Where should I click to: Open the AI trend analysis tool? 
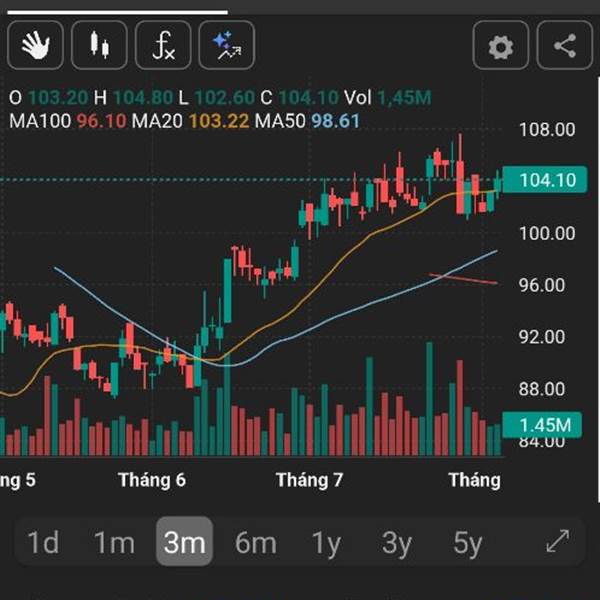click(x=227, y=46)
